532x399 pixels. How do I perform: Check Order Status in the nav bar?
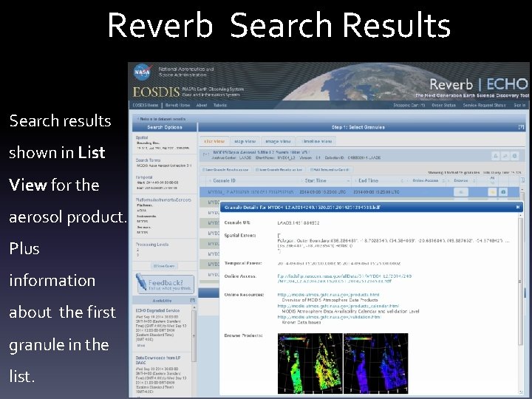443,105
